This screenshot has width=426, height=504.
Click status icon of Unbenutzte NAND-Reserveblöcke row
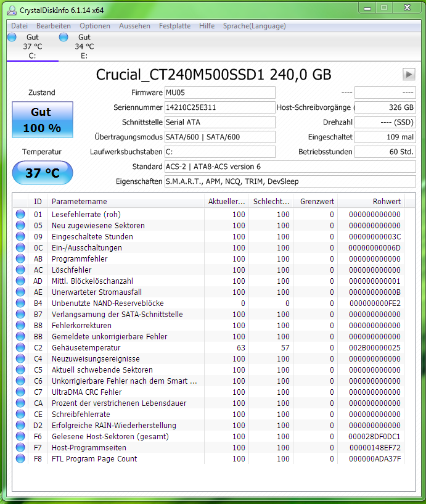tap(20, 303)
